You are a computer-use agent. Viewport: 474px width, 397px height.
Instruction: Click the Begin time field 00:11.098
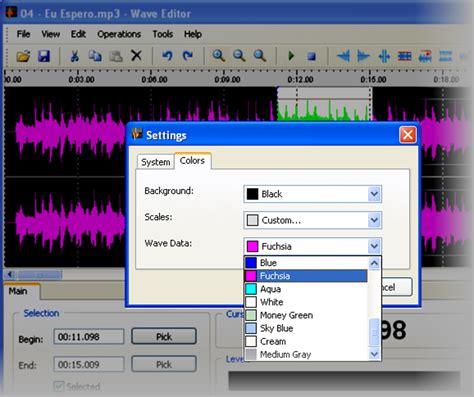pyautogui.click(x=89, y=337)
